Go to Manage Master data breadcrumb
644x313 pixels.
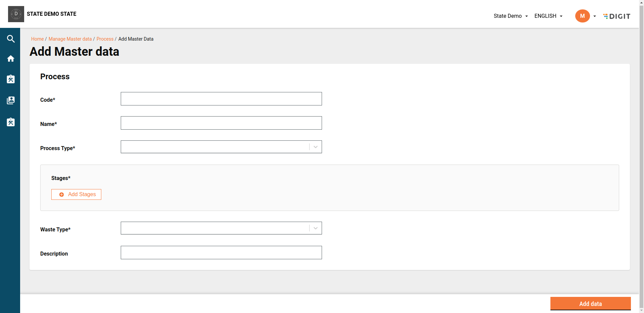pos(70,39)
